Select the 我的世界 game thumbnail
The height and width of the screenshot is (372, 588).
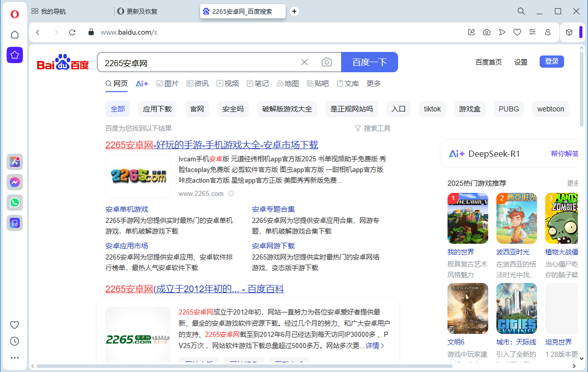tap(467, 218)
